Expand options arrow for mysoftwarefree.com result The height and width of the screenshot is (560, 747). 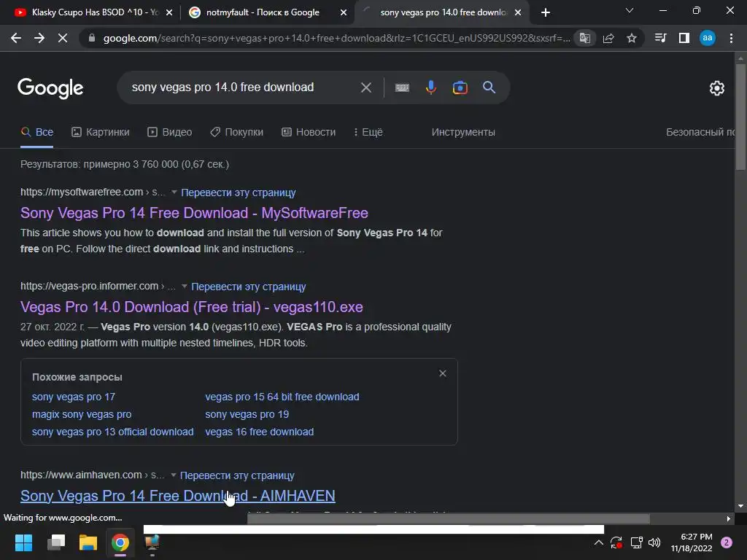(174, 192)
